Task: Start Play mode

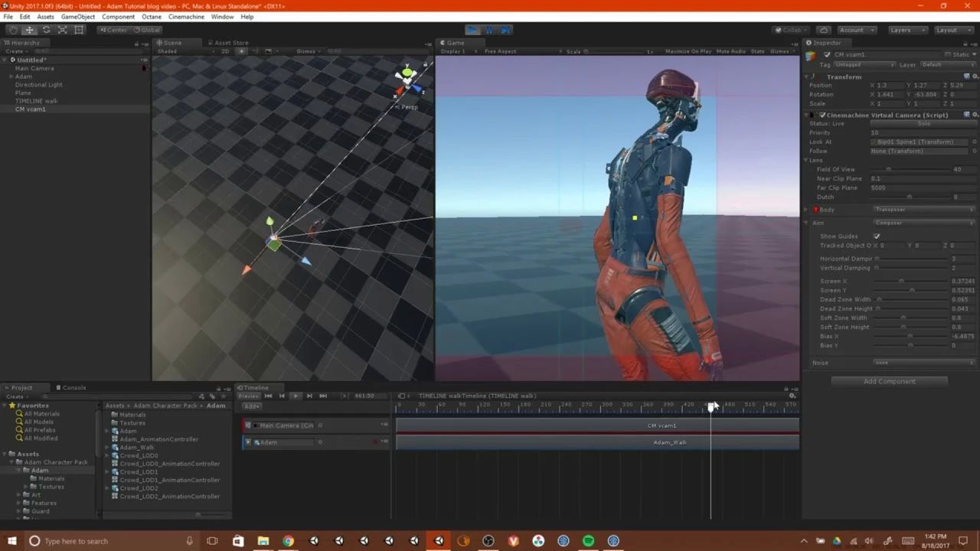Action: coord(472,30)
